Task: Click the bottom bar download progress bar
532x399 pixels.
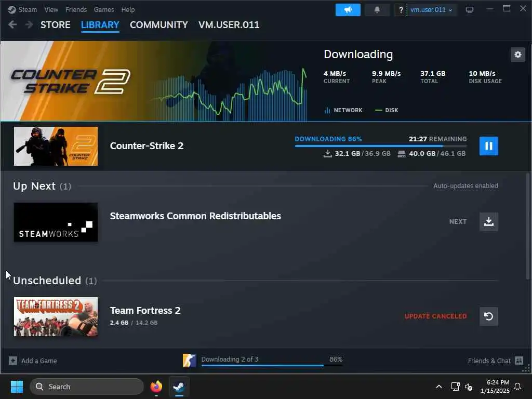Action: coord(271,365)
